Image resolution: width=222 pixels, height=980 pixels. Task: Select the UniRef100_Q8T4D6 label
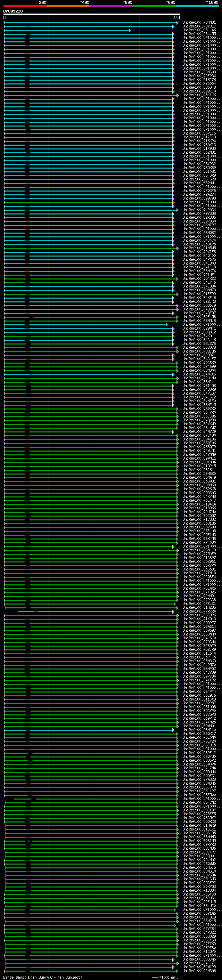(199, 386)
